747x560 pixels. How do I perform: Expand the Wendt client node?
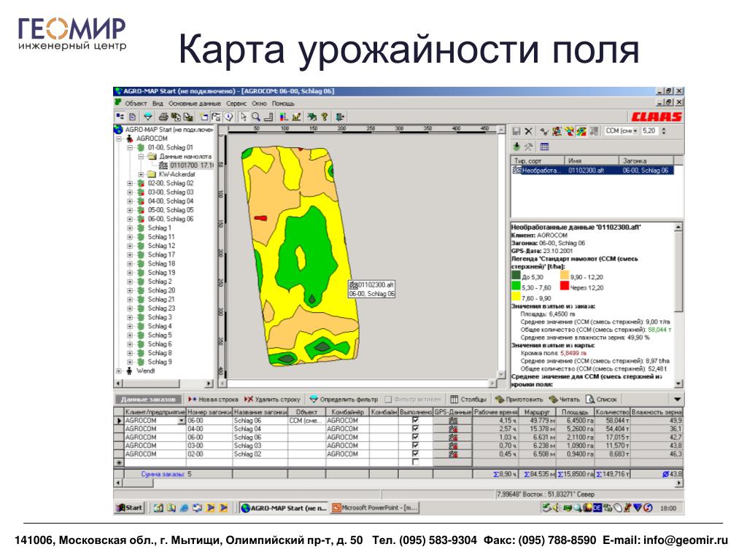tap(119, 371)
